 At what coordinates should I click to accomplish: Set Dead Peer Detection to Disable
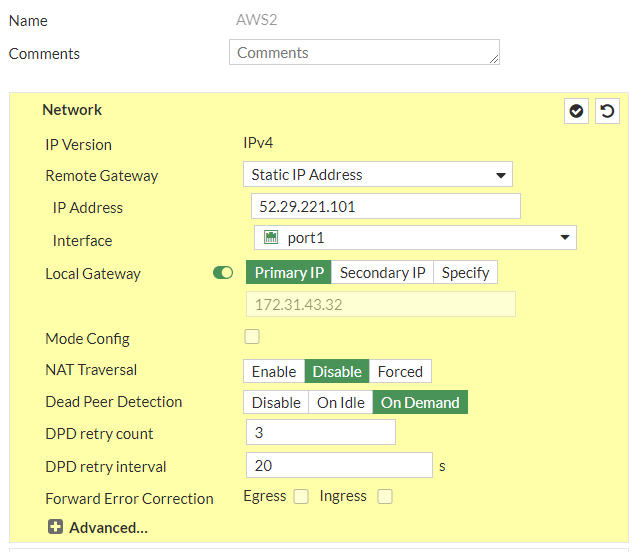pyautogui.click(x=276, y=402)
